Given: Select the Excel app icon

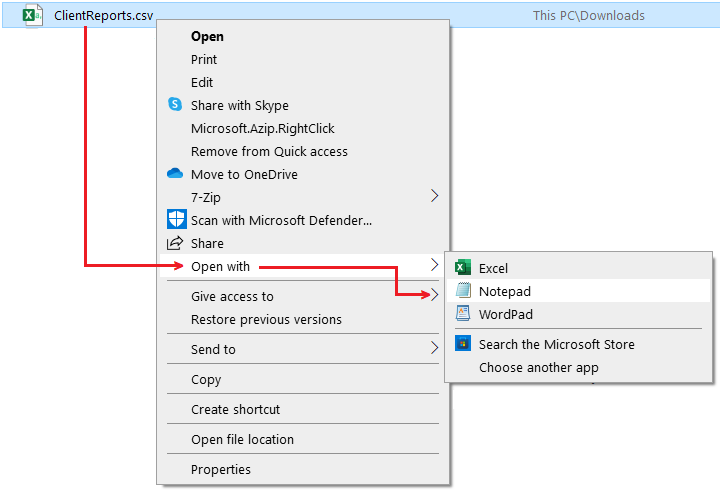Looking at the screenshot, I should pos(463,267).
